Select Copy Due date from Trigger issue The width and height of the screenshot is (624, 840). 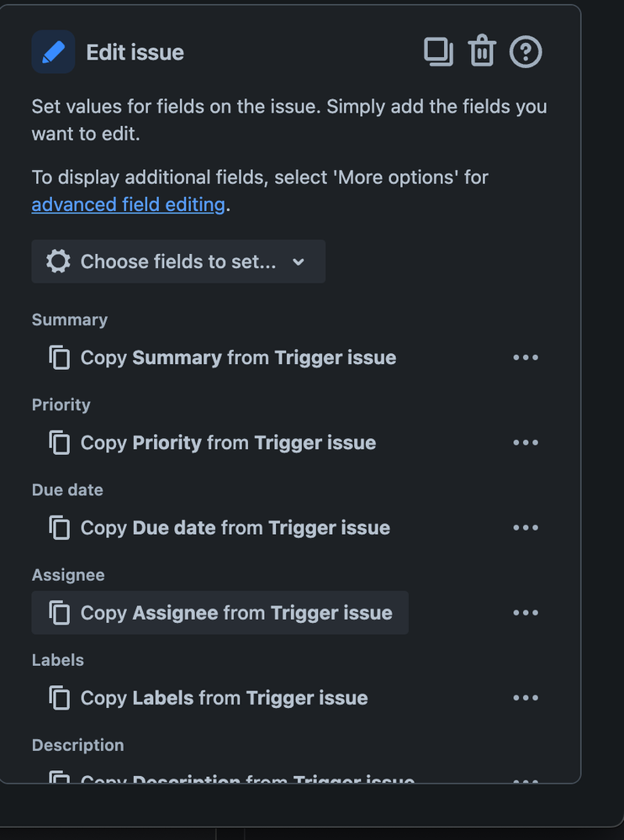219,528
